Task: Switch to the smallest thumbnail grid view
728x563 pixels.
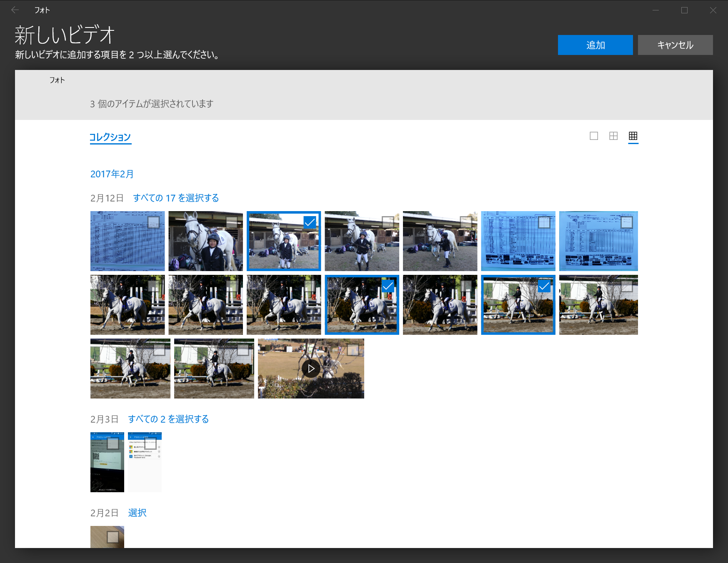Action: point(633,136)
